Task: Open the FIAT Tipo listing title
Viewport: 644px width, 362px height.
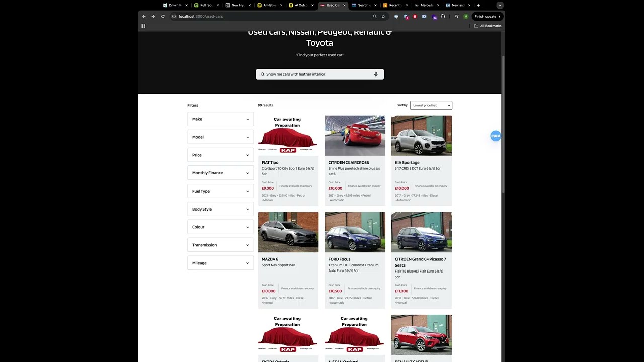Action: pyautogui.click(x=270, y=163)
